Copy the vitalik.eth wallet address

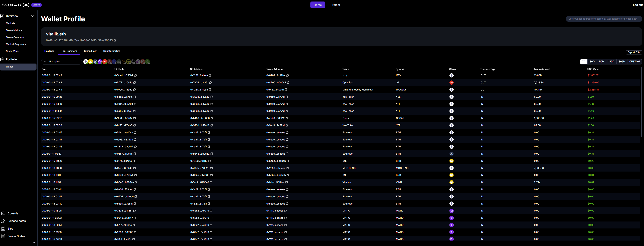tap(115, 40)
